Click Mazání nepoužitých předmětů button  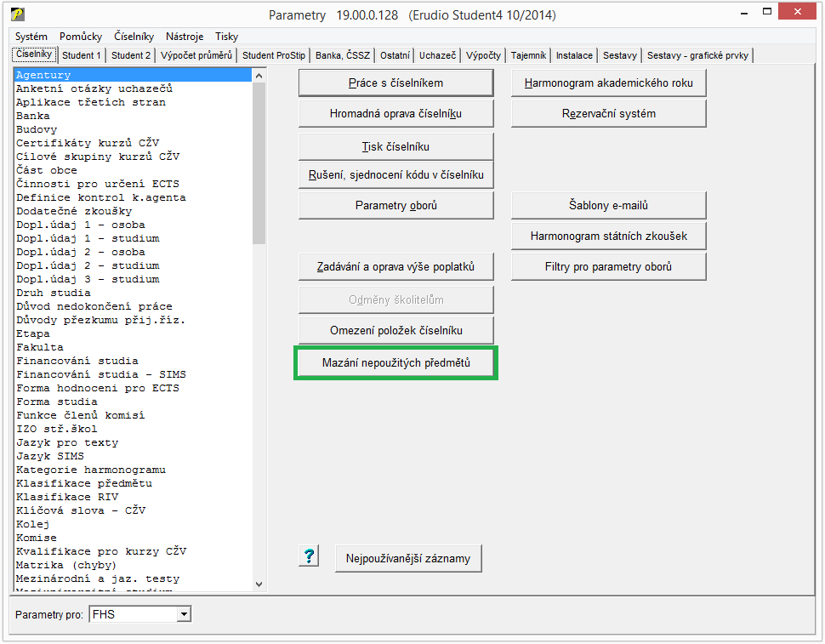tap(395, 363)
